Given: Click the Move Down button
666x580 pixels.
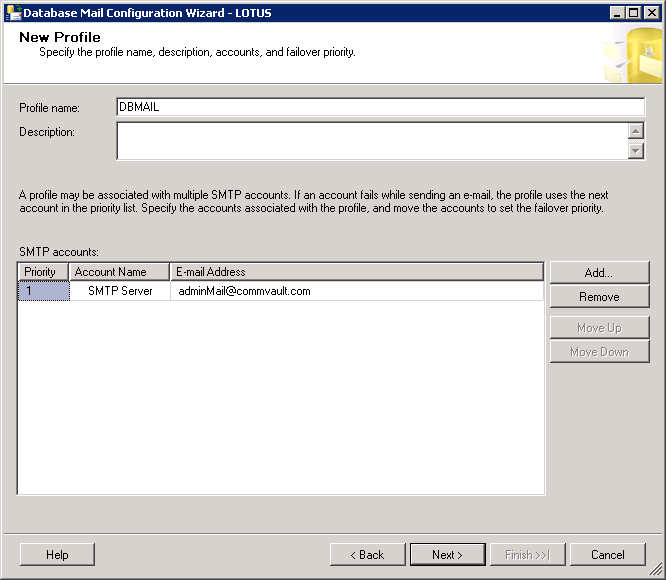Looking at the screenshot, I should tap(599, 352).
